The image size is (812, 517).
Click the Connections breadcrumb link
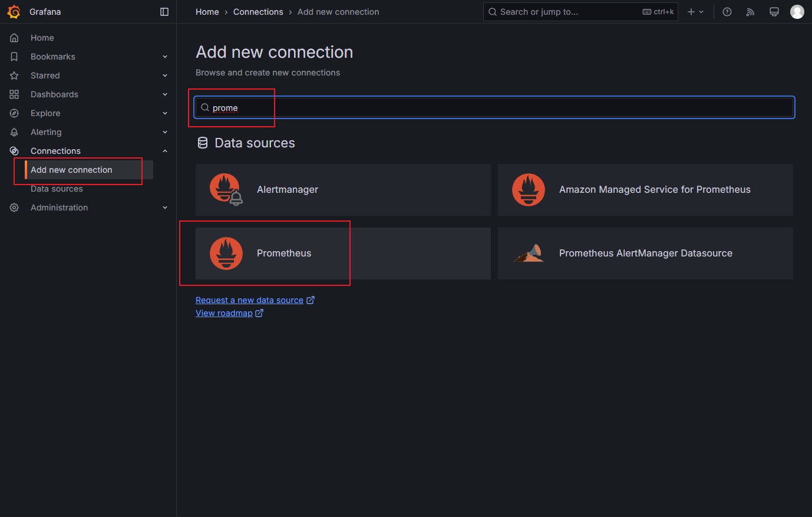point(258,12)
